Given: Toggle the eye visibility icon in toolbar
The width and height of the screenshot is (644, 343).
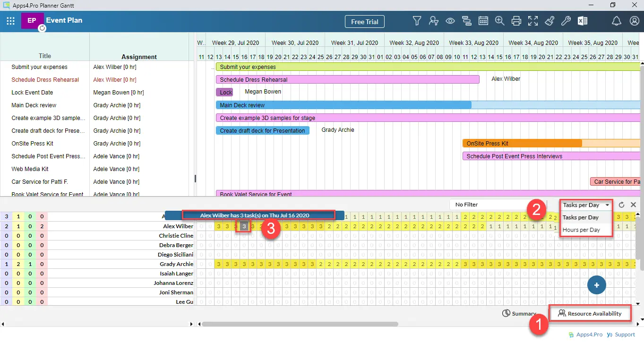Looking at the screenshot, I should tap(450, 21).
